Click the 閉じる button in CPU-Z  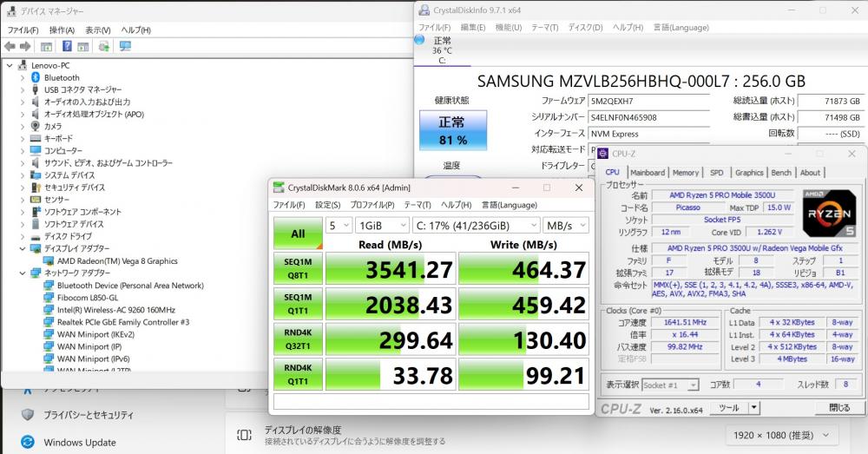coord(839,408)
